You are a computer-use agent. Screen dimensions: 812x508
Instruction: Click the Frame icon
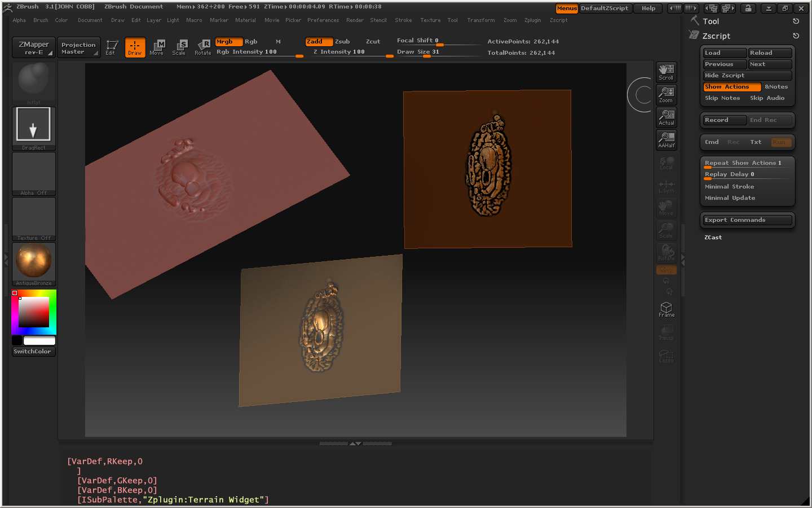click(666, 309)
